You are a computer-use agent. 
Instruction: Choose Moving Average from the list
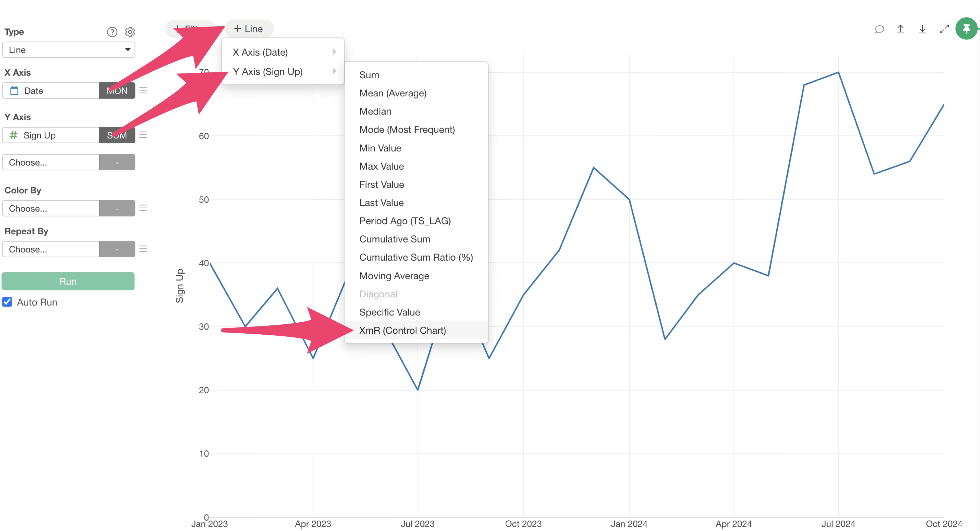(394, 276)
